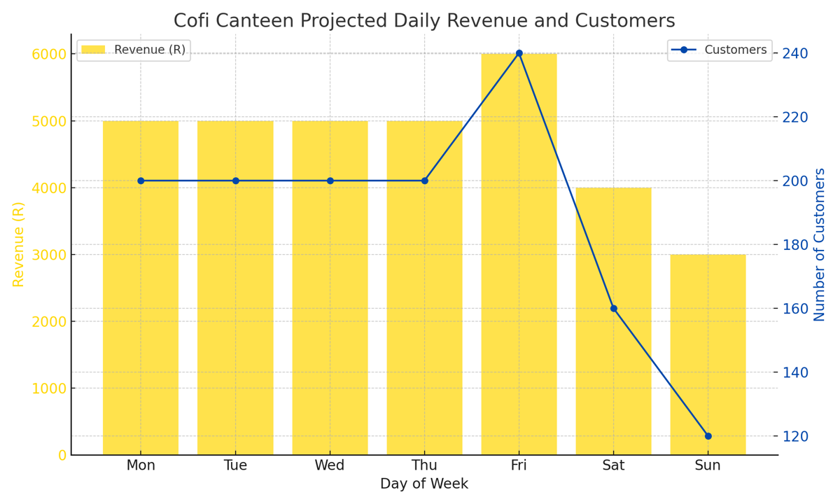Viewport: 840px width, 504px height.
Task: Click the Sunday customers data point
Action: click(708, 436)
